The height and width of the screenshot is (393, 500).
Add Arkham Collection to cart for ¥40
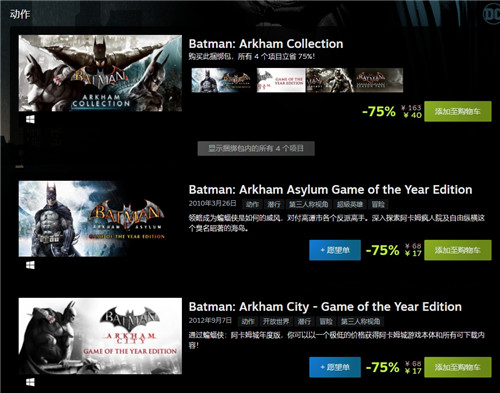pyautogui.click(x=458, y=111)
